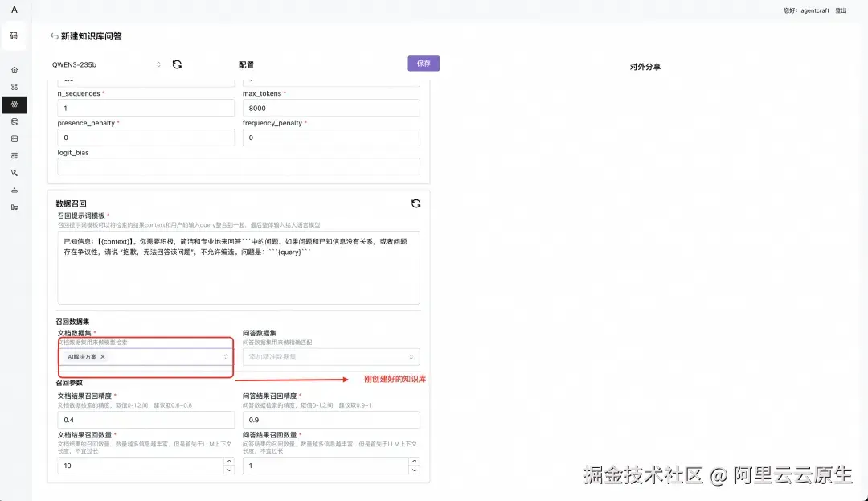The image size is (868, 501).
Task: Click the agentcraft username text
Action: [x=815, y=10]
